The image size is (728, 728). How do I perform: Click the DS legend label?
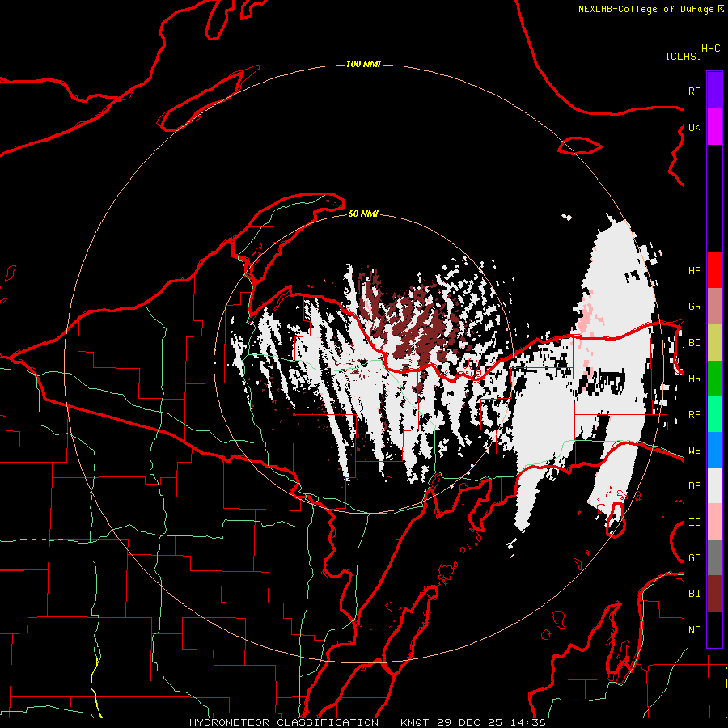694,486
